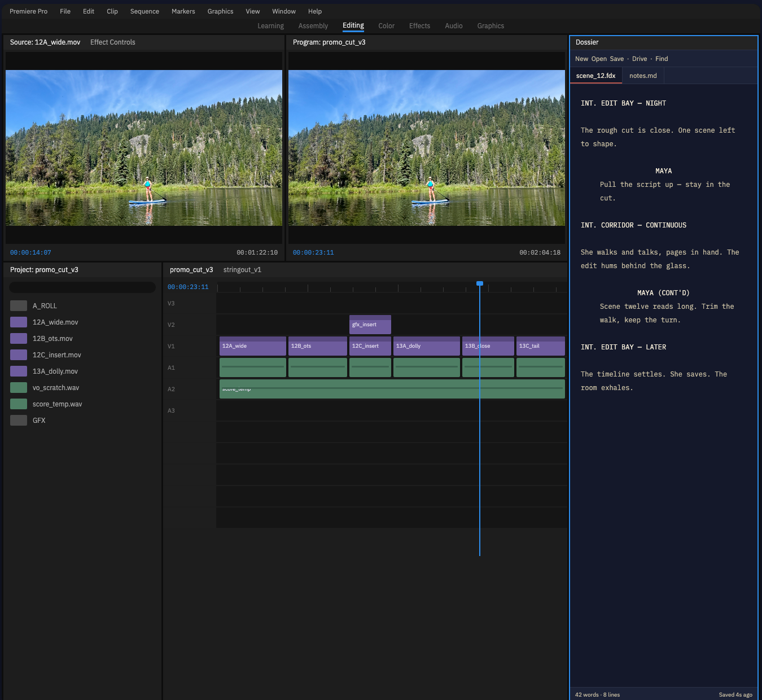Click Open in the Dossier toolbar
This screenshot has height=700, width=762.
[599, 59]
